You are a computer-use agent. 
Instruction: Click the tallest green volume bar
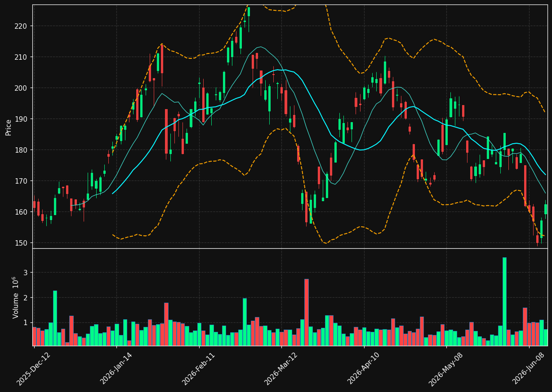tap(504, 301)
